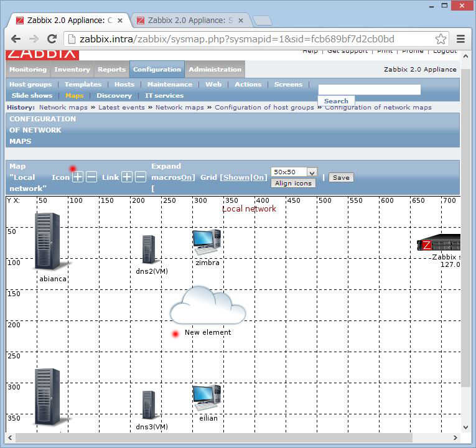Switch to second Zabbix 2.0 Appliance tab
This screenshot has width=476, height=448.
click(190, 21)
